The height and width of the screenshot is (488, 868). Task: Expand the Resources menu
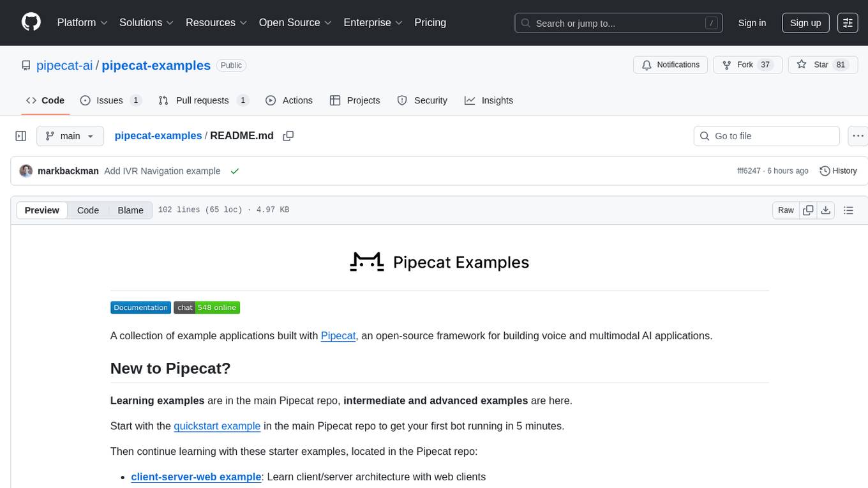pos(216,22)
